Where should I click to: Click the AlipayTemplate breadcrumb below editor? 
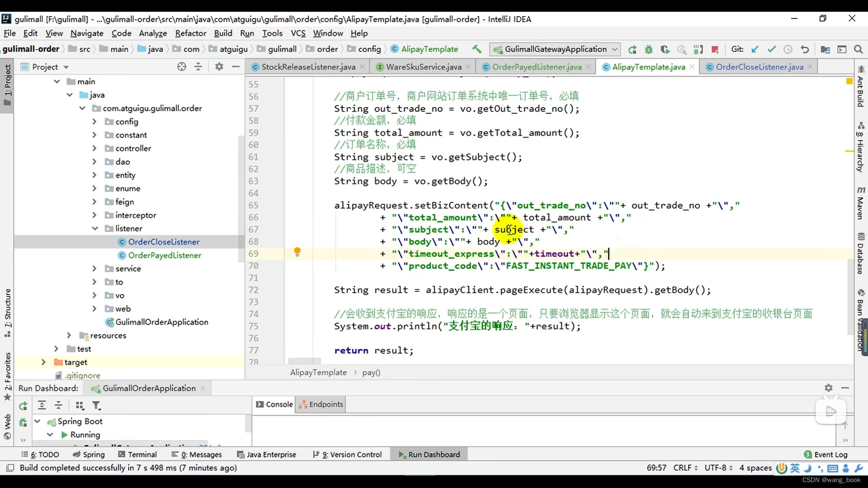318,372
